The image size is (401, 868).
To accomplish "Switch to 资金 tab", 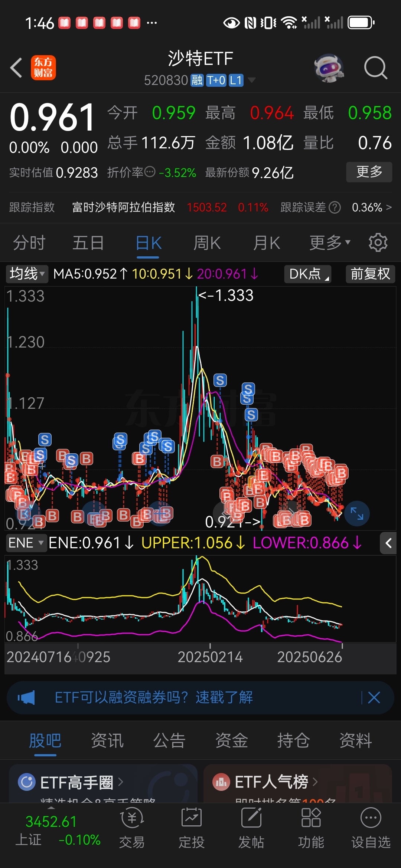I will 231,741.
